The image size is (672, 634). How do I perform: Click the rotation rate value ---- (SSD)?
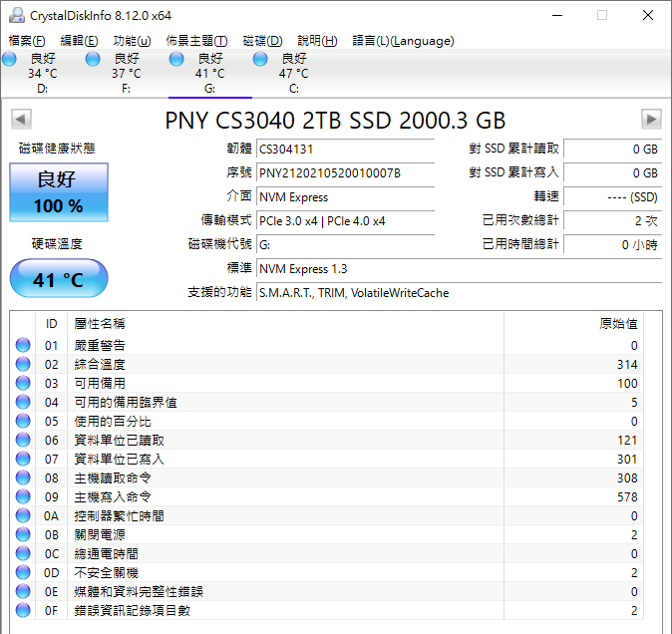613,197
